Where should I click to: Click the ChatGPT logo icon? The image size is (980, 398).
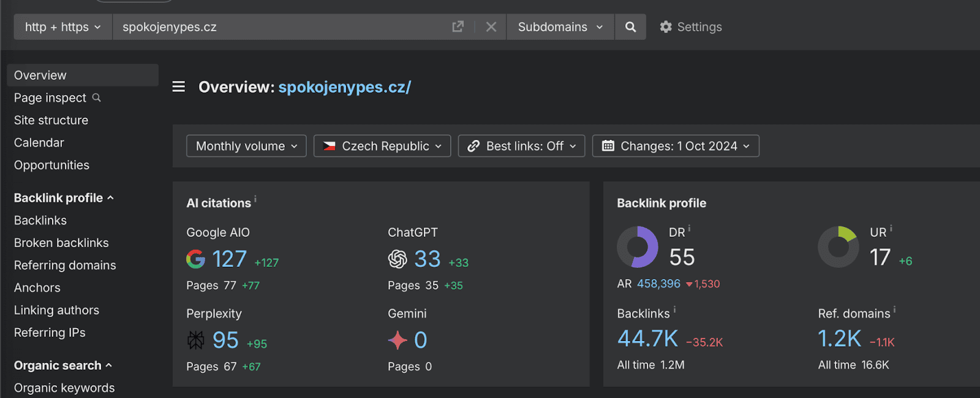coord(398,259)
